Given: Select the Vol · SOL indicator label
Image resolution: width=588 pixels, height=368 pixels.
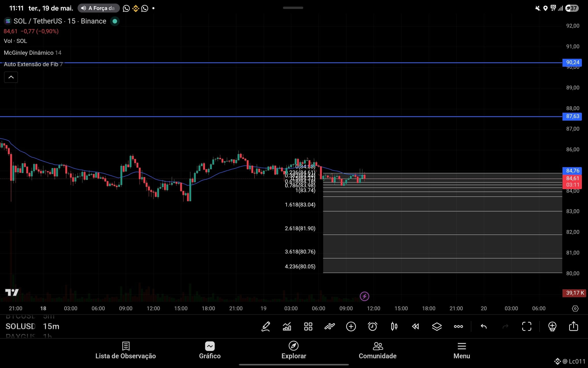Looking at the screenshot, I should pos(15,41).
